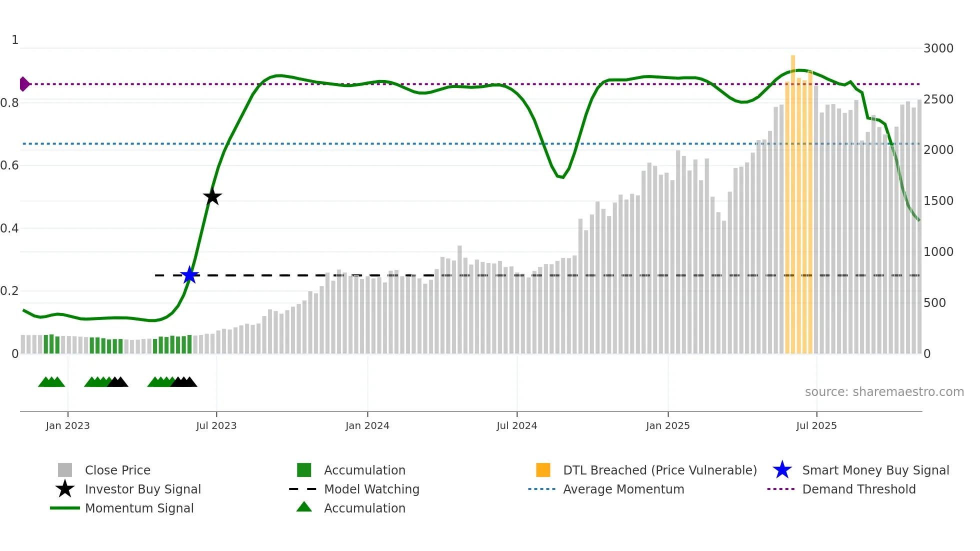The image size is (980, 551).
Task: Click the black Investor Buy star on chart
Action: (212, 196)
